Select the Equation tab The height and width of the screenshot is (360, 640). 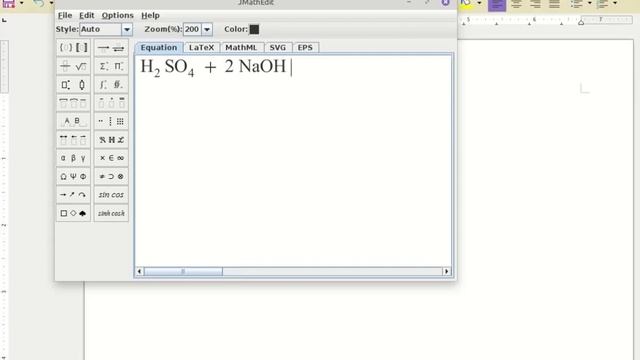click(x=159, y=48)
